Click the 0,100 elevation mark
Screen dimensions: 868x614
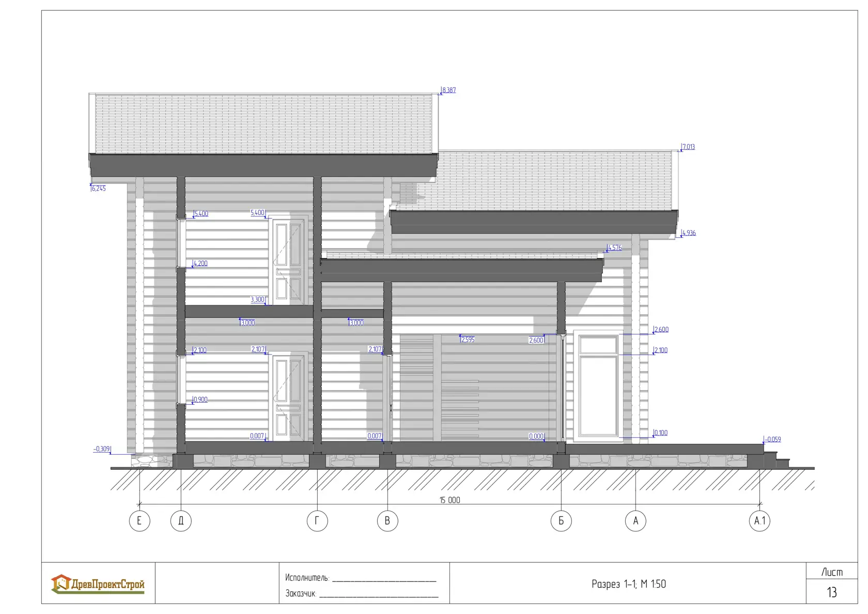pyautogui.click(x=661, y=433)
